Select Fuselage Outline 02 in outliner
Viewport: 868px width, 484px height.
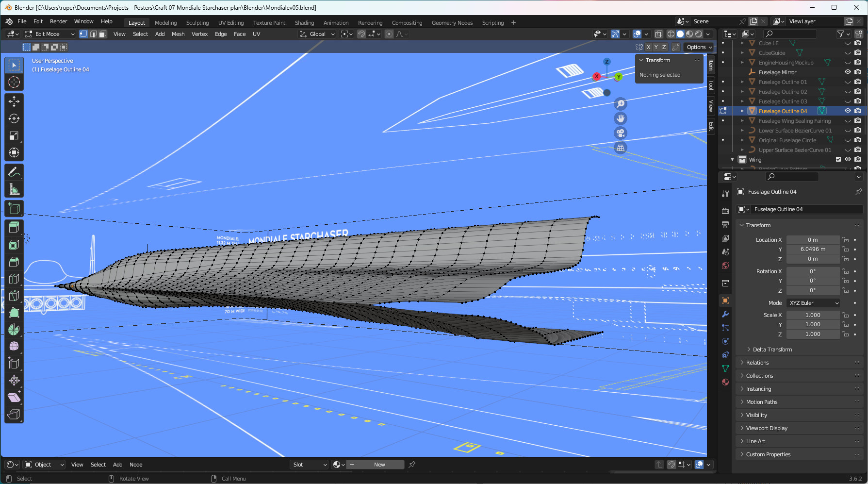pyautogui.click(x=783, y=91)
